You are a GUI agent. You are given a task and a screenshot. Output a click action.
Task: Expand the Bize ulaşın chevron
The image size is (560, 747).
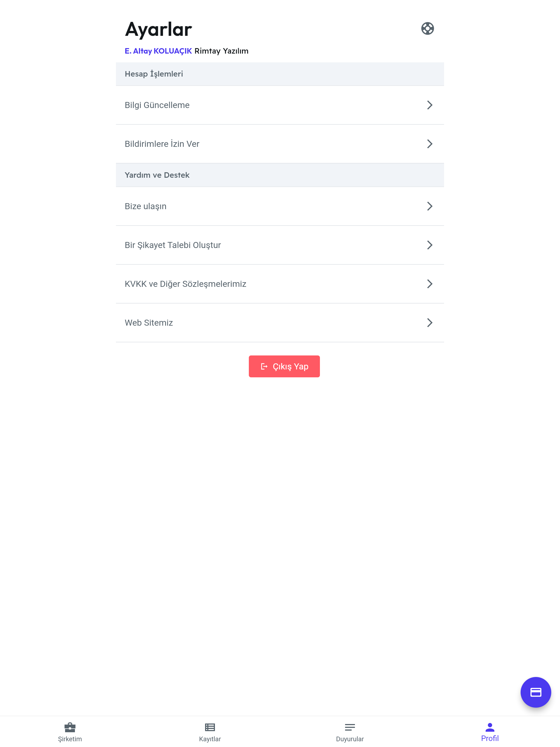tap(429, 206)
